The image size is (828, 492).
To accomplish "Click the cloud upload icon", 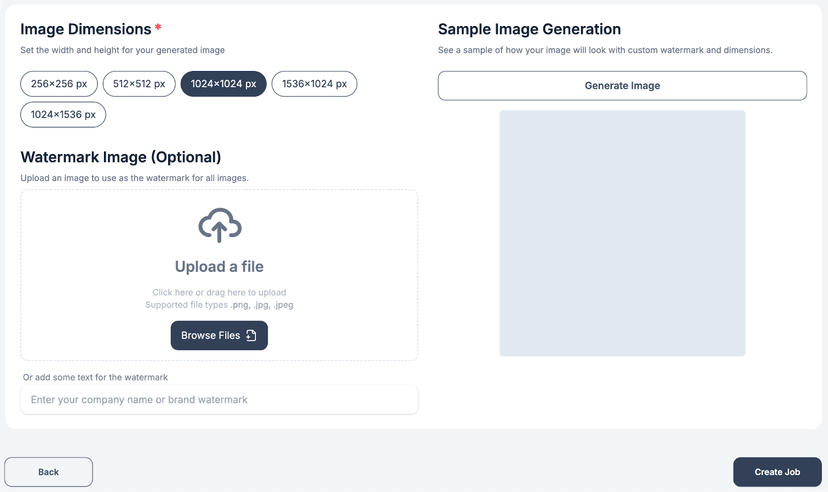I will [220, 225].
